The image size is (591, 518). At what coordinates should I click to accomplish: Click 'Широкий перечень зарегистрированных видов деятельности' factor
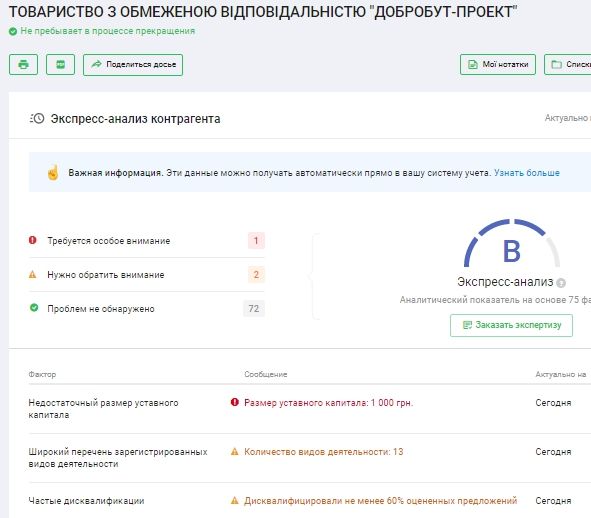tap(118, 458)
